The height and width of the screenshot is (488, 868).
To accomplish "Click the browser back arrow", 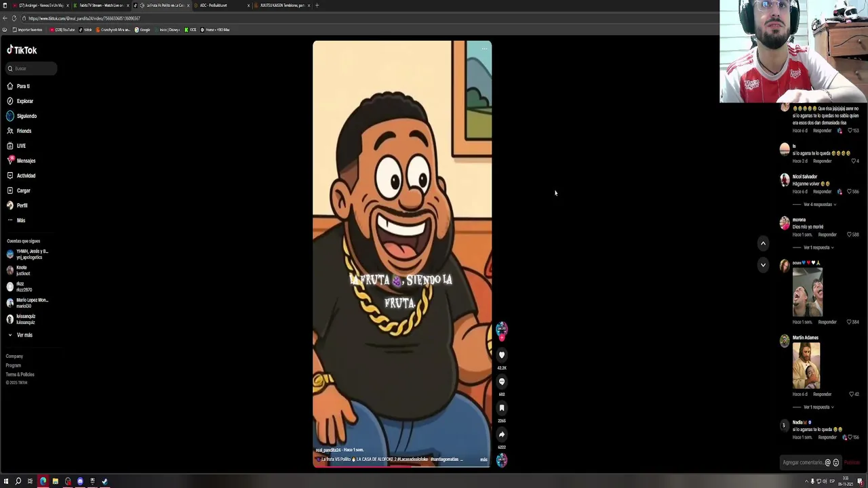I will [5, 18].
